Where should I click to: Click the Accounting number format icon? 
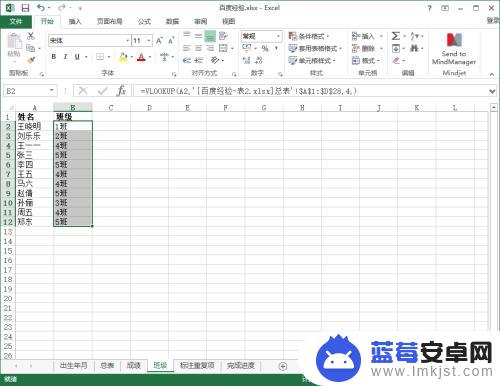[x=247, y=48]
